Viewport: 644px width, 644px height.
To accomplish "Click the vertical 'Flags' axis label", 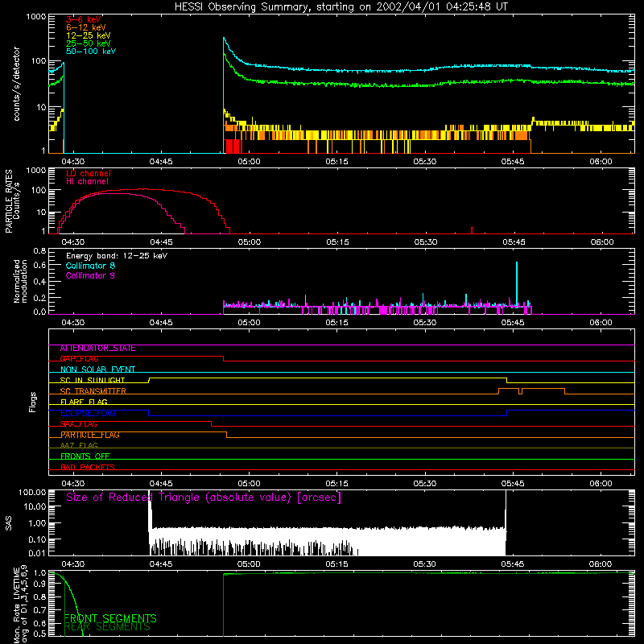I will coord(33,402).
